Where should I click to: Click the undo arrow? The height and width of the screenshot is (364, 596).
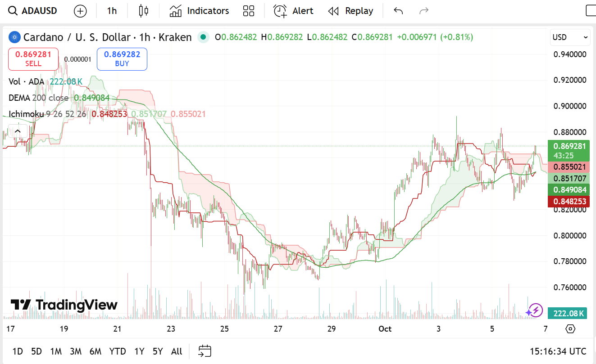pyautogui.click(x=398, y=11)
